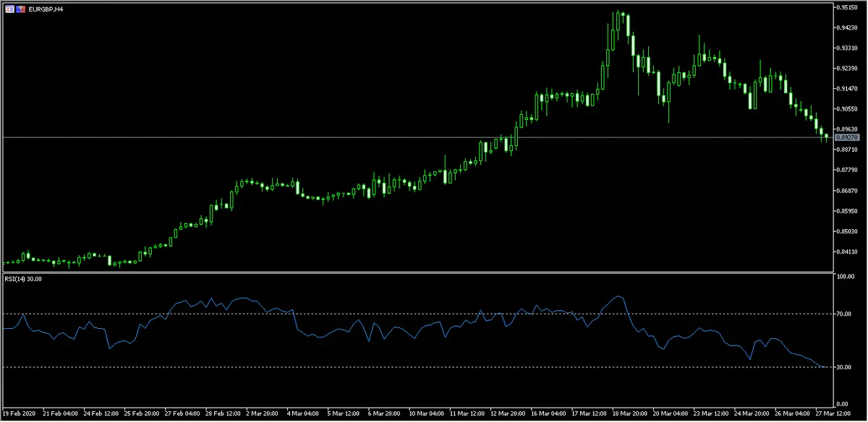Screen dimensions: 868x422
Task: Click the 0.84110 price scale label
Action: click(x=847, y=252)
